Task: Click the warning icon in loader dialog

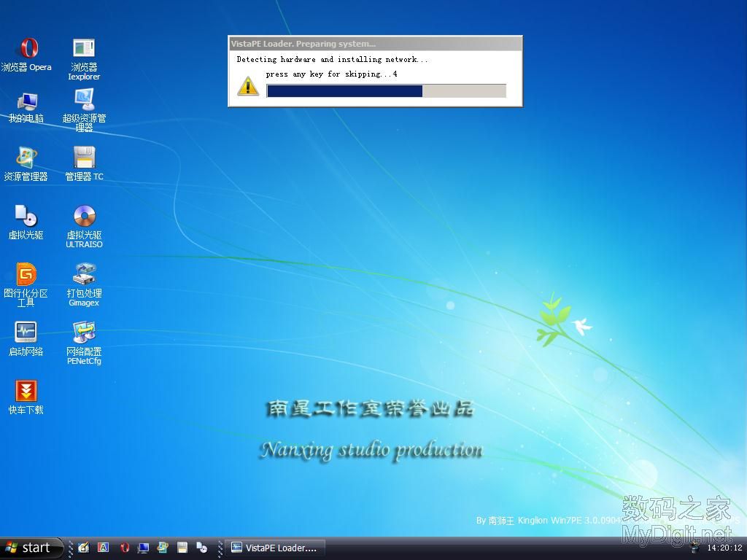Action: point(248,86)
